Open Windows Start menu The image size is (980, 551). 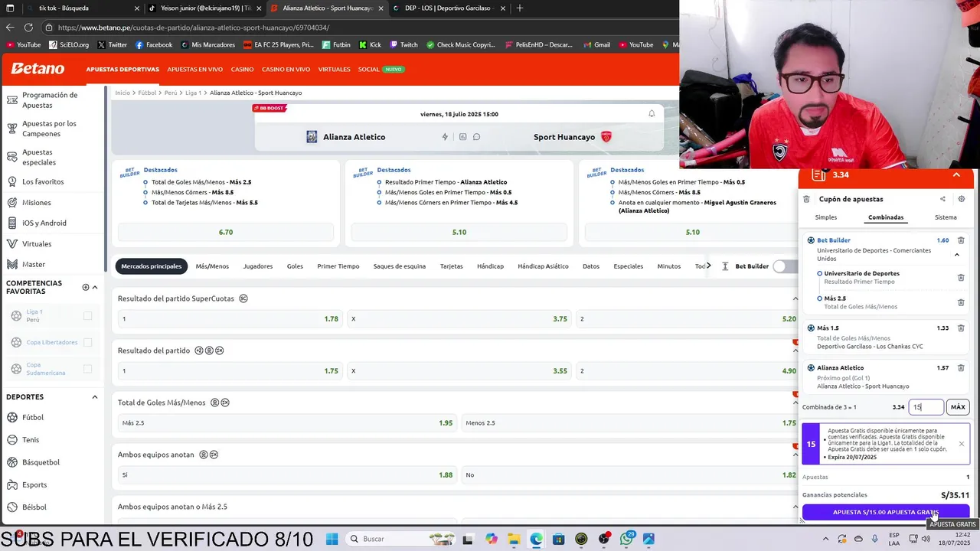(332, 539)
